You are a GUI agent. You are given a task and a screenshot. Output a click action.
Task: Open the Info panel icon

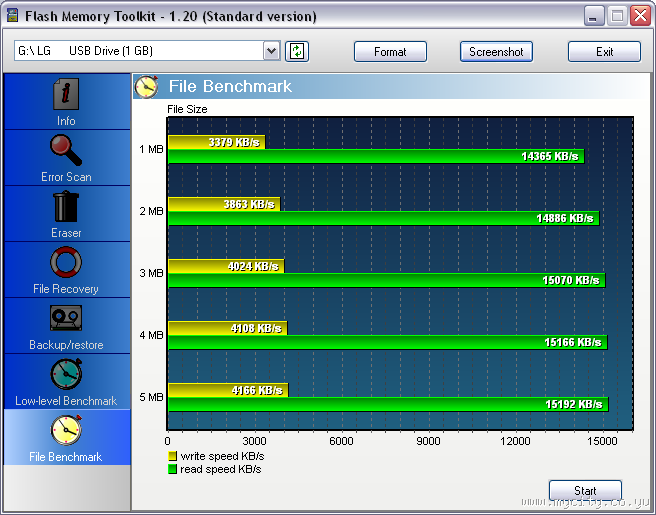(66, 95)
